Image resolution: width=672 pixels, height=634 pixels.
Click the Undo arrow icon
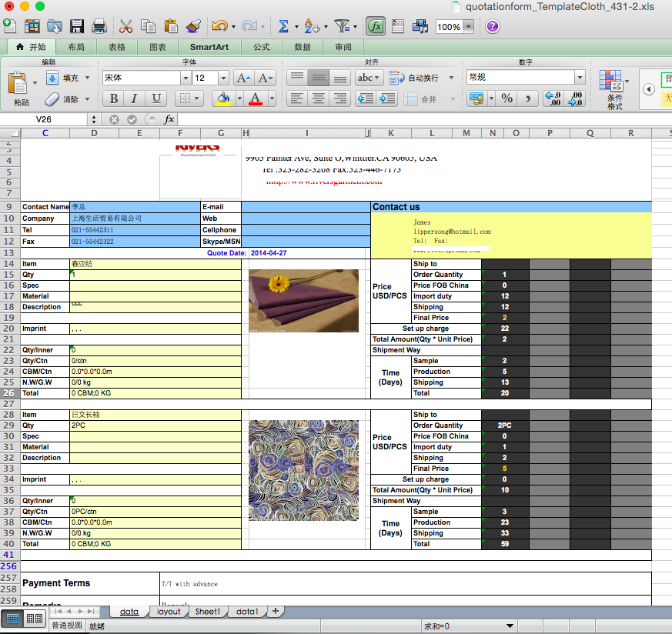[x=219, y=27]
